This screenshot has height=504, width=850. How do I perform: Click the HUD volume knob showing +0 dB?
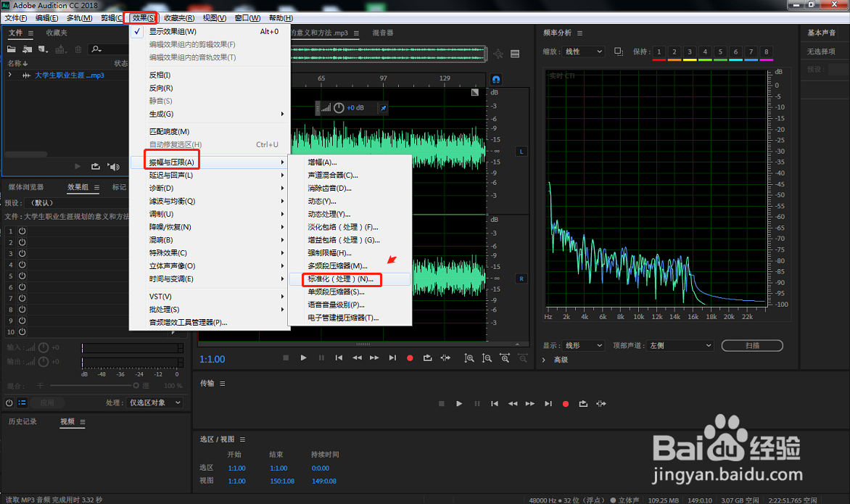pos(339,108)
